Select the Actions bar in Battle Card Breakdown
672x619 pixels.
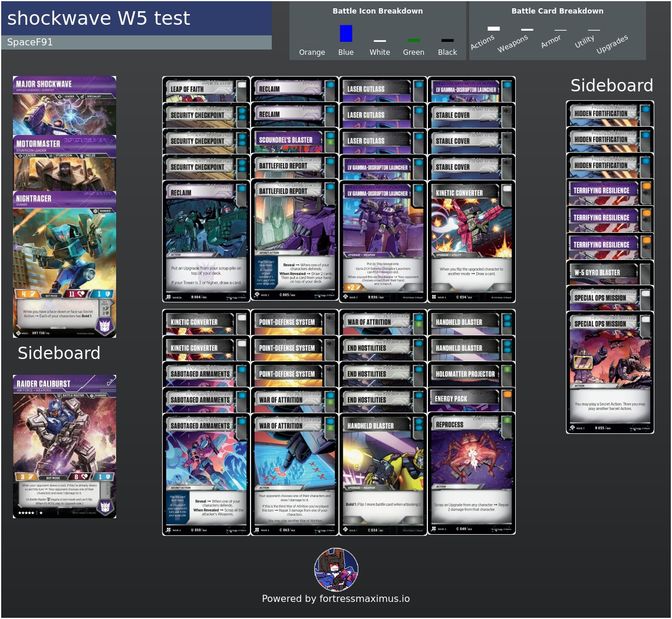[x=494, y=29]
